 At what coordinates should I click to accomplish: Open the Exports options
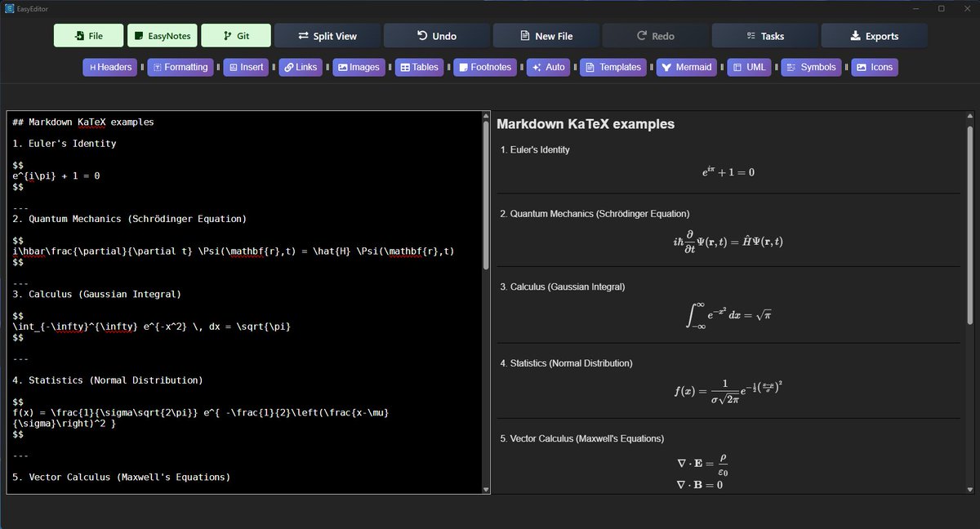coord(875,36)
